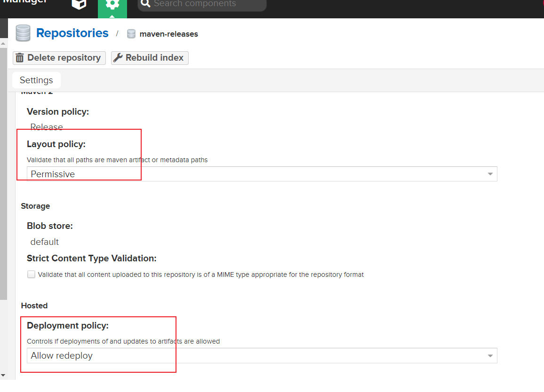Click the maven-releases breadcrumb label
This screenshot has width=544, height=392.
(168, 34)
